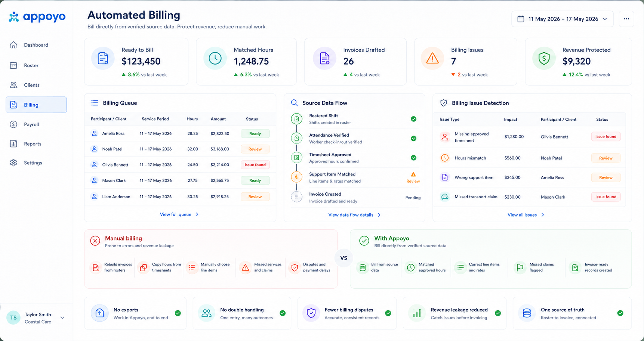The width and height of the screenshot is (644, 341).
Task: Click the Support Item Matched step icon
Action: (297, 177)
